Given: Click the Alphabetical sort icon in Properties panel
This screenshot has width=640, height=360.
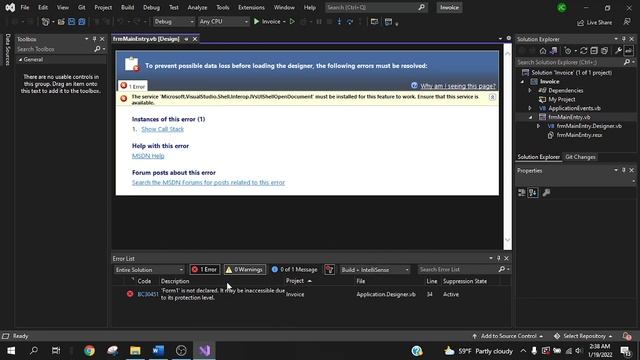Looking at the screenshot, I should point(533,193).
